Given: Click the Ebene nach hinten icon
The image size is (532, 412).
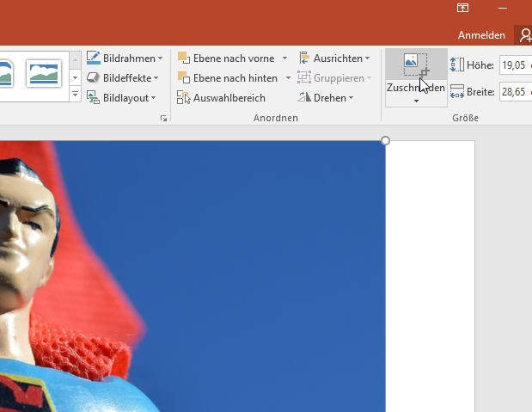Looking at the screenshot, I should click(184, 77).
